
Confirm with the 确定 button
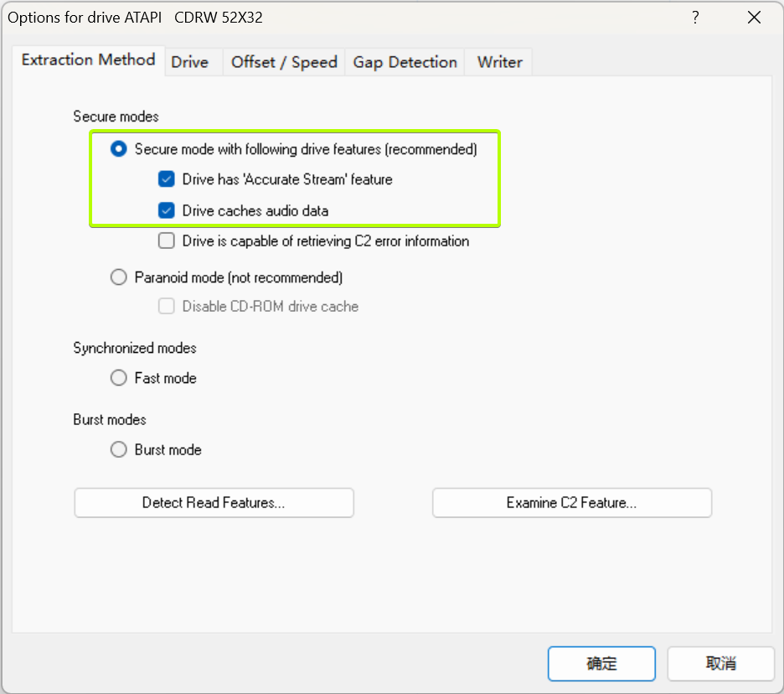pyautogui.click(x=601, y=664)
